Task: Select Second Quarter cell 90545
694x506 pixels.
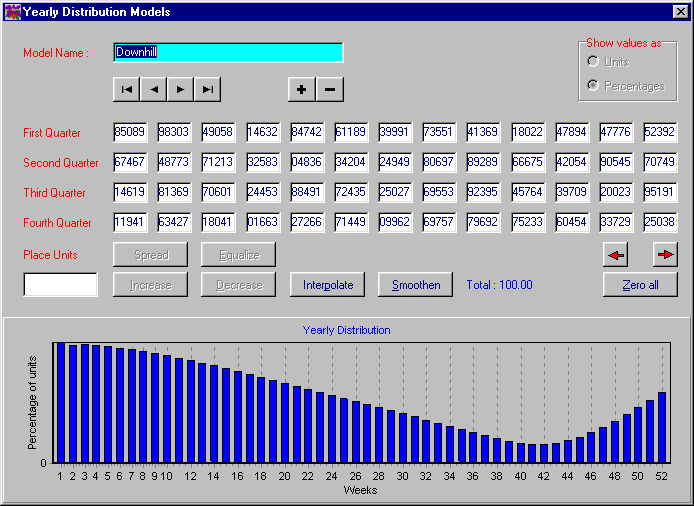Action: coord(616,162)
